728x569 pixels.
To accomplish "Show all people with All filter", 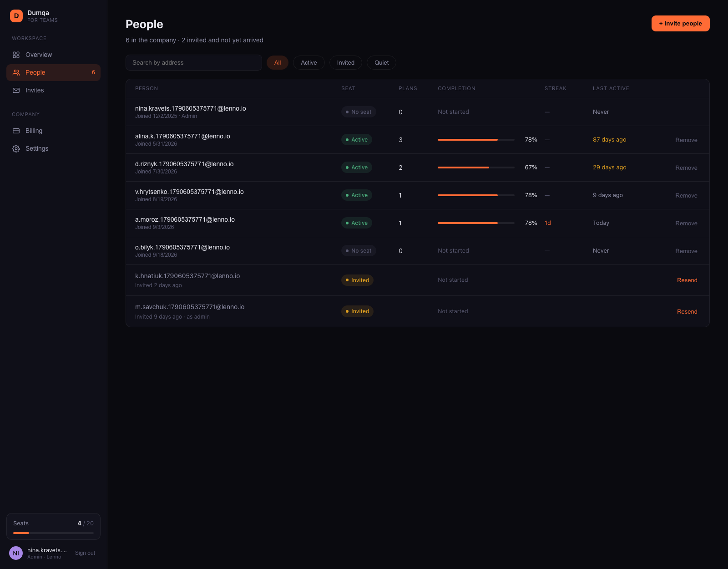I will point(278,63).
